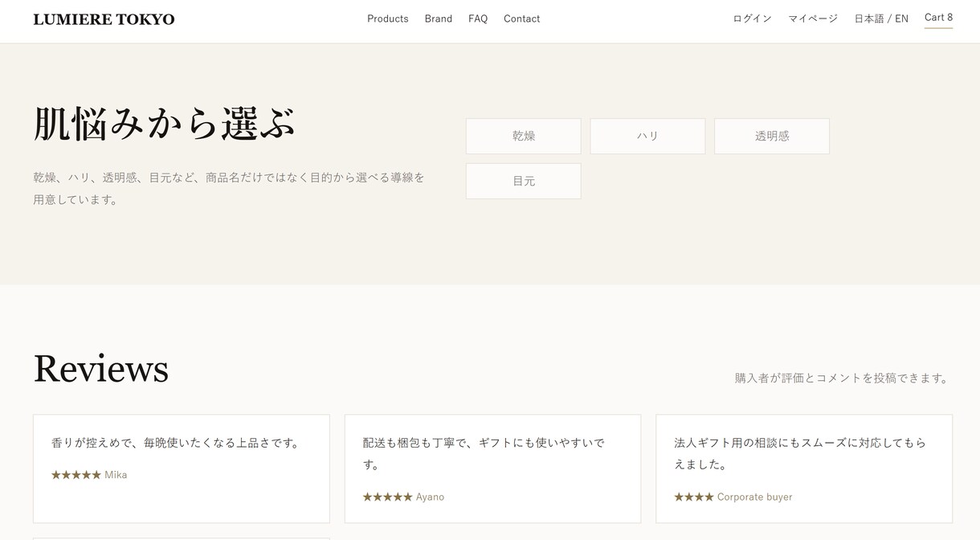Viewport: 980px width, 540px height.
Task: Click the Reviews section heading
Action: click(x=101, y=369)
